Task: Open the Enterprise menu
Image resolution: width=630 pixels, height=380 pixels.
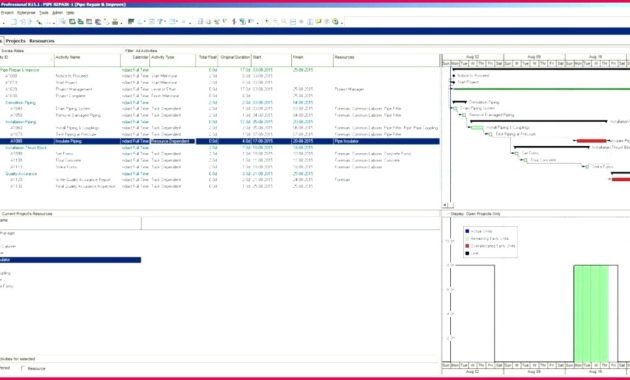Action: click(26, 13)
